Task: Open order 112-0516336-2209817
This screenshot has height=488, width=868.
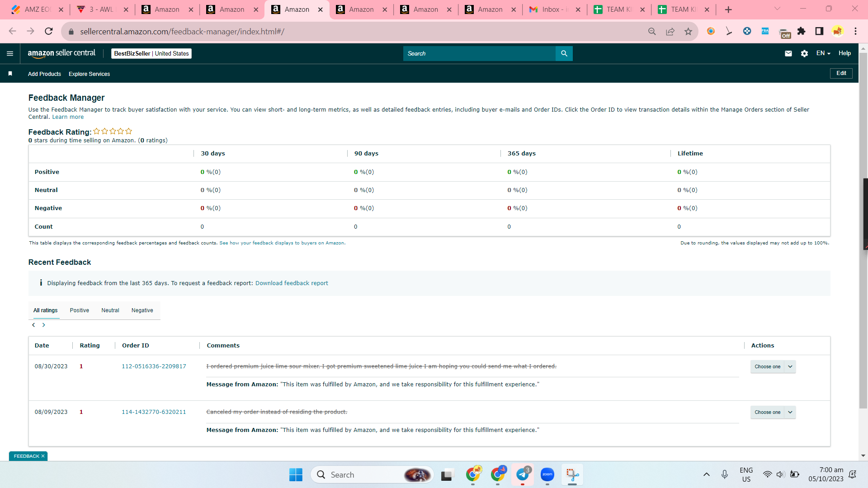Action: 154,366
